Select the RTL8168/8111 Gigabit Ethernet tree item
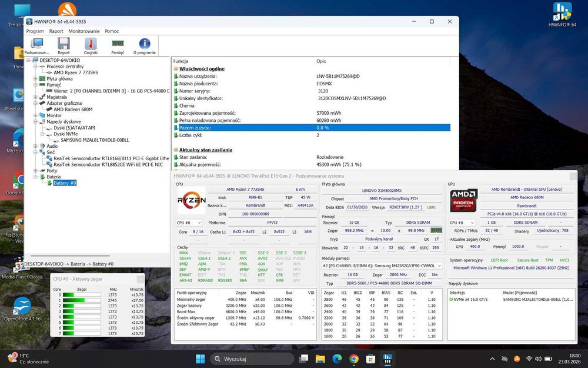The width and height of the screenshot is (588, 368). click(111, 158)
